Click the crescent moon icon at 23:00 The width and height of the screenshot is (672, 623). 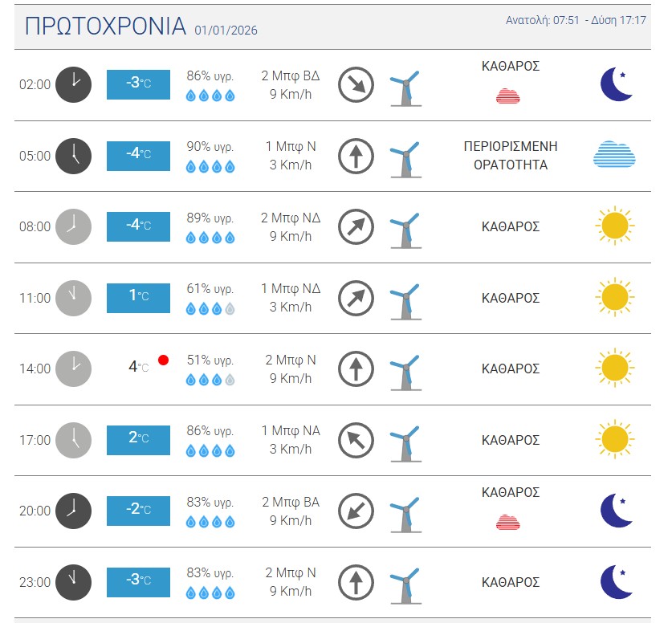[616, 582]
